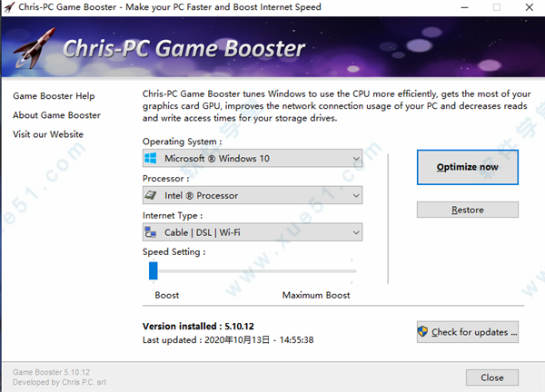Click the Restore button
Viewport: 545px width, 392px height.
coord(467,210)
